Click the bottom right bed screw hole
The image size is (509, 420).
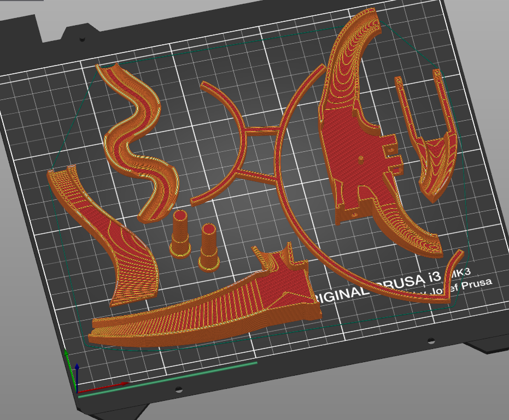pos(431,341)
